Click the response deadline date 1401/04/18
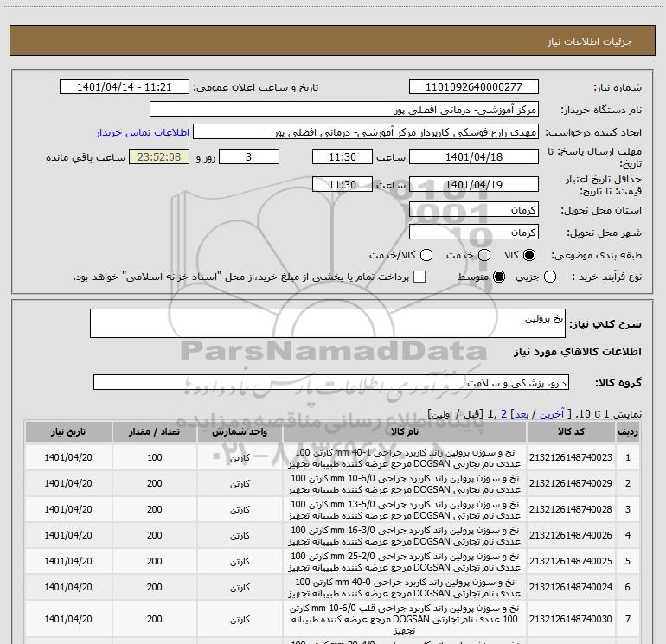 click(474, 156)
